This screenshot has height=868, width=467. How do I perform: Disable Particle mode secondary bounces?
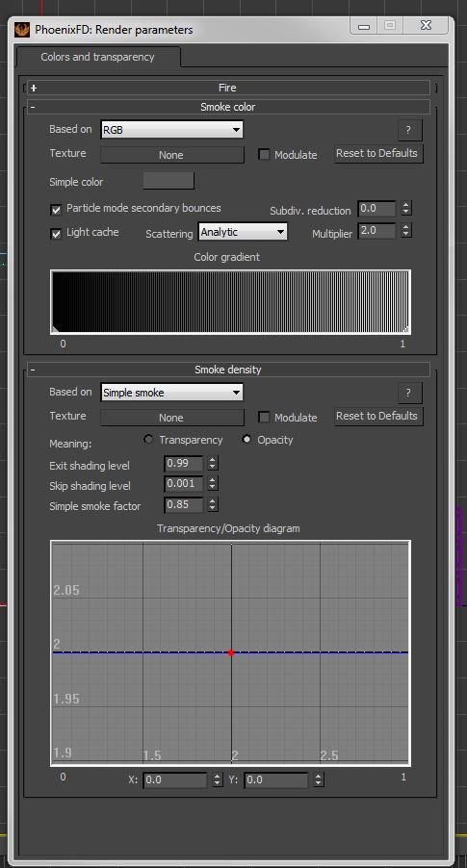(x=56, y=209)
